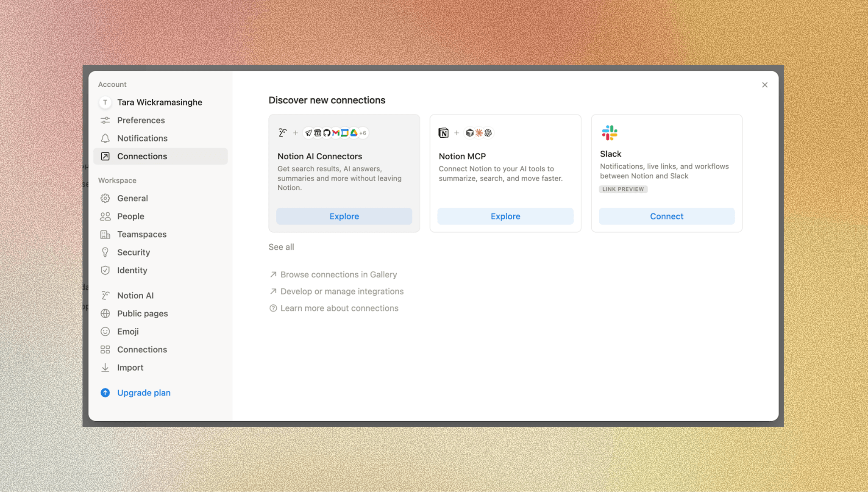Screen dimensions: 868x492
Task: Click the Google Calendar icon on Connectors card
Action: (x=318, y=133)
